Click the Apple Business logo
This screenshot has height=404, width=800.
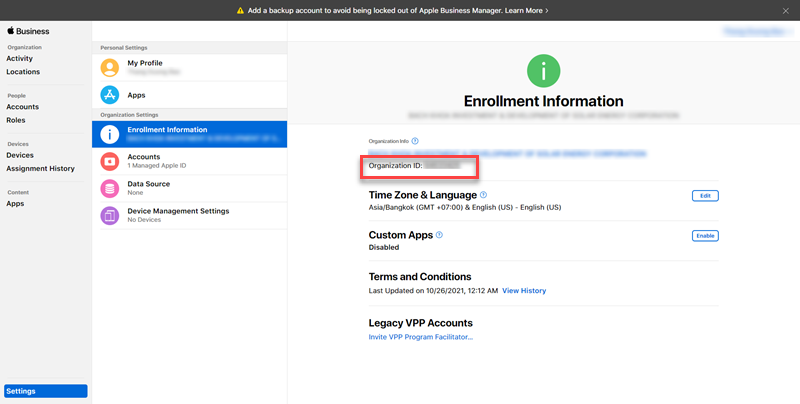(x=28, y=31)
